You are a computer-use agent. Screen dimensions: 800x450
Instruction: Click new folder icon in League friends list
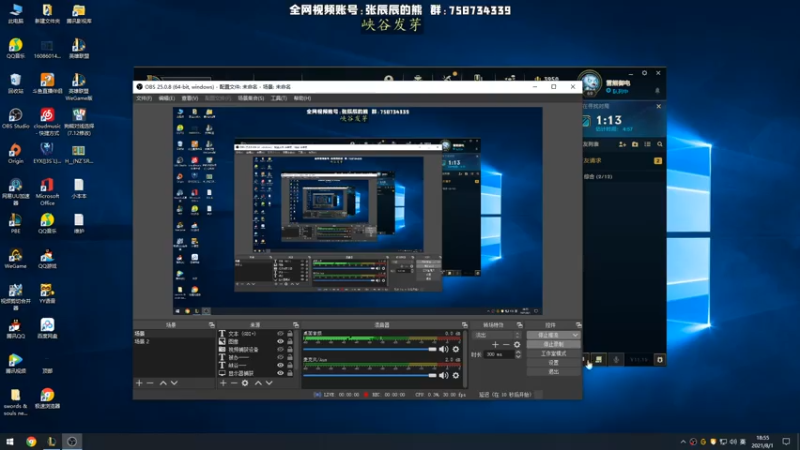click(x=635, y=144)
